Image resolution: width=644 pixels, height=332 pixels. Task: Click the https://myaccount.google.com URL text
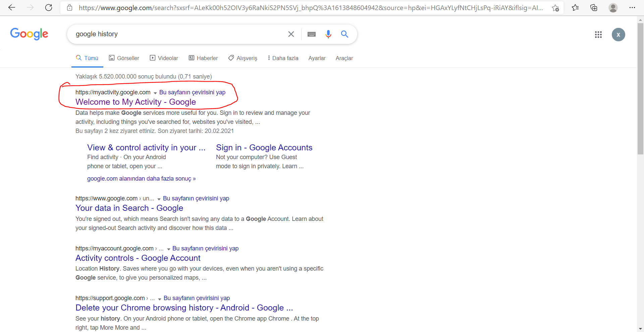(x=114, y=248)
